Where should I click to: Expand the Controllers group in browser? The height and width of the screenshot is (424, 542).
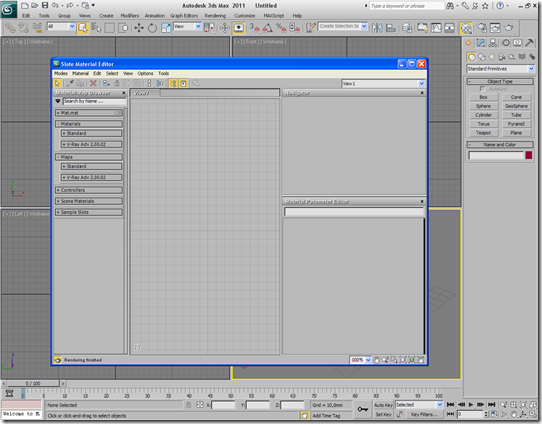(89, 190)
